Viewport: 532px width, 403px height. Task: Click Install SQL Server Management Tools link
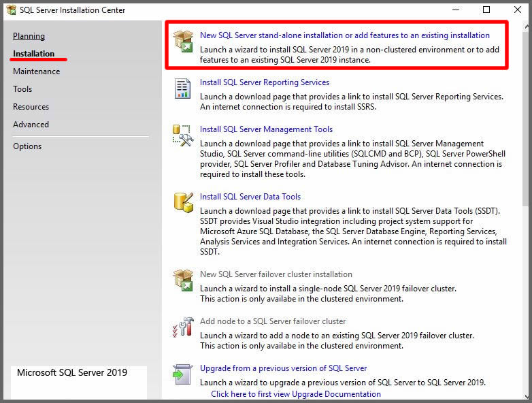(x=266, y=129)
